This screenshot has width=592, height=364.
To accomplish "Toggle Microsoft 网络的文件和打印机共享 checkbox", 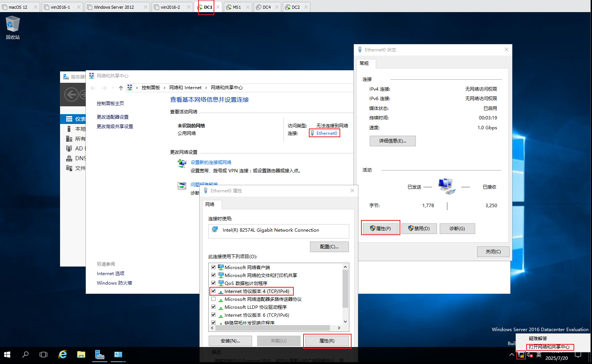I will pos(214,275).
